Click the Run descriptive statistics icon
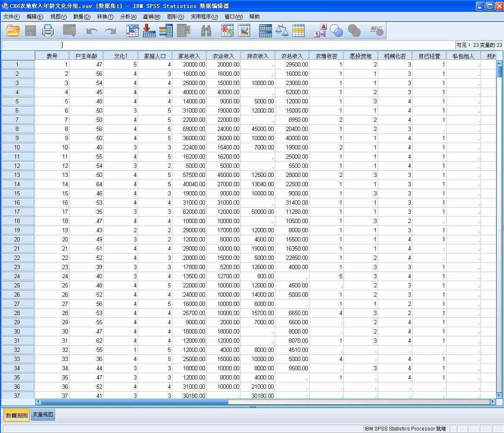This screenshot has width=504, height=433. [x=184, y=31]
